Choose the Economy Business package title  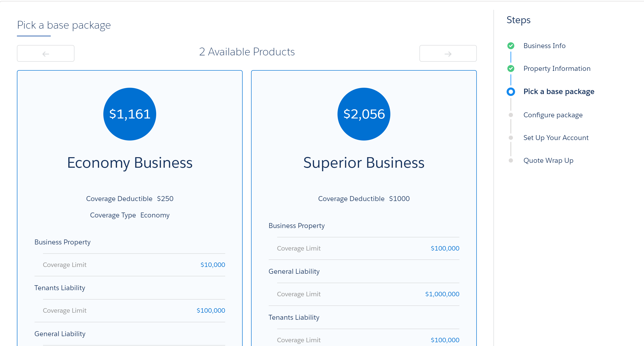coord(130,163)
